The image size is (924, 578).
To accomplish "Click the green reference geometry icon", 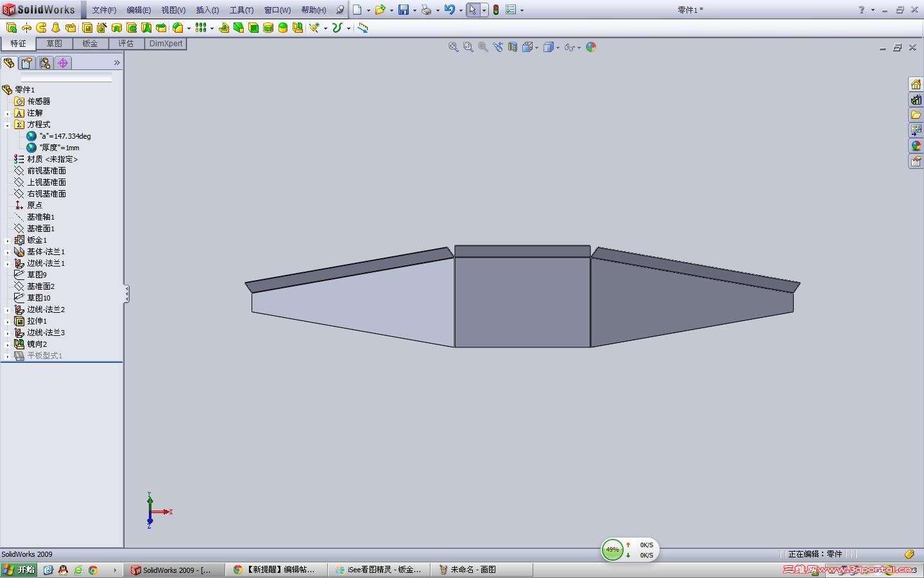I will [314, 28].
